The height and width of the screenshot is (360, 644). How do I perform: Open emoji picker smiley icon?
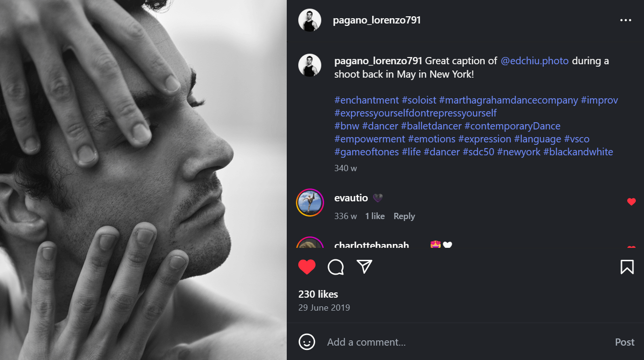tap(307, 342)
